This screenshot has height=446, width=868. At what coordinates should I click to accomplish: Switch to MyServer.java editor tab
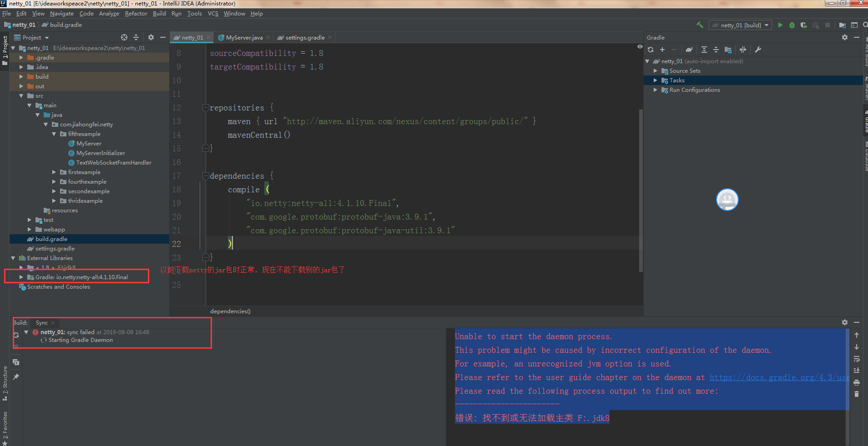coord(244,37)
